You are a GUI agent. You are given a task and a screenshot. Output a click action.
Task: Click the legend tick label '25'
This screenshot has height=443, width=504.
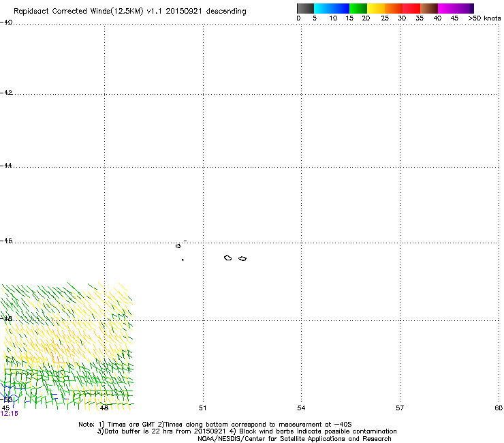point(385,18)
